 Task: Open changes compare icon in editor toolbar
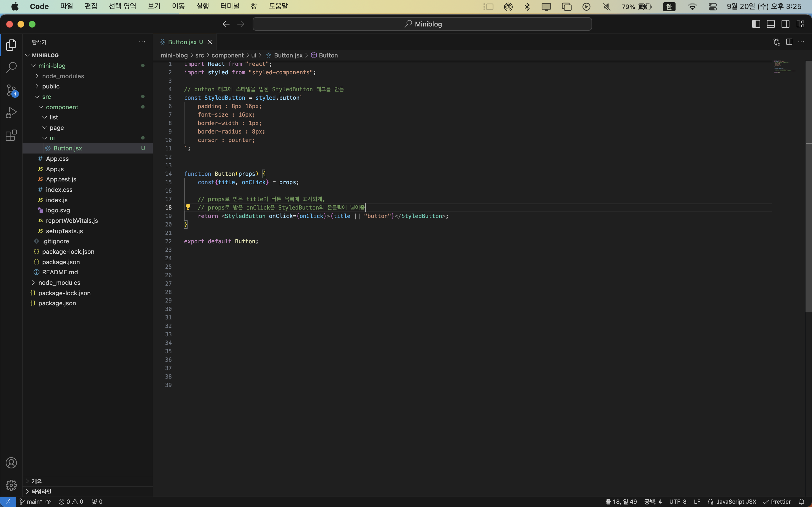[776, 42]
